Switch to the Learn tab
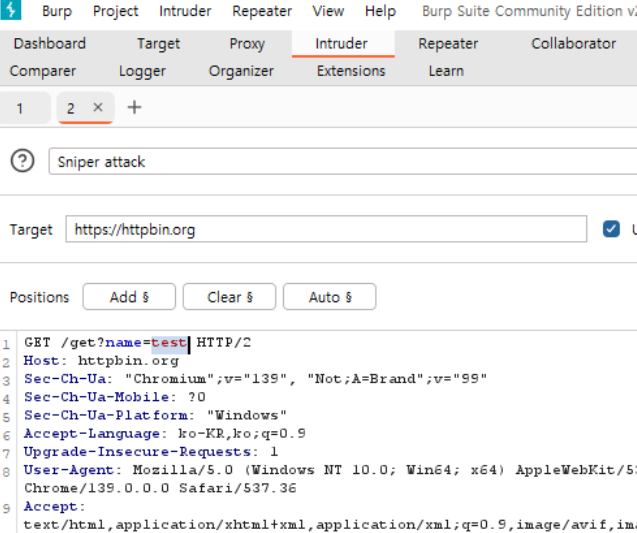 [x=446, y=71]
